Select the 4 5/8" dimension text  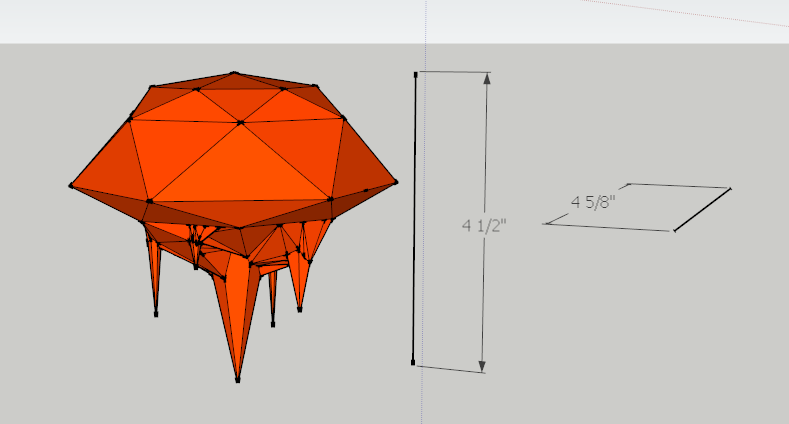coord(593,202)
